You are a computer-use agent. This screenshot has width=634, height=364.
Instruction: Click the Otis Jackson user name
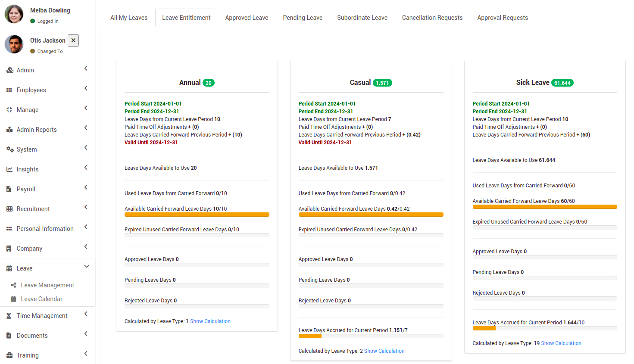point(48,40)
